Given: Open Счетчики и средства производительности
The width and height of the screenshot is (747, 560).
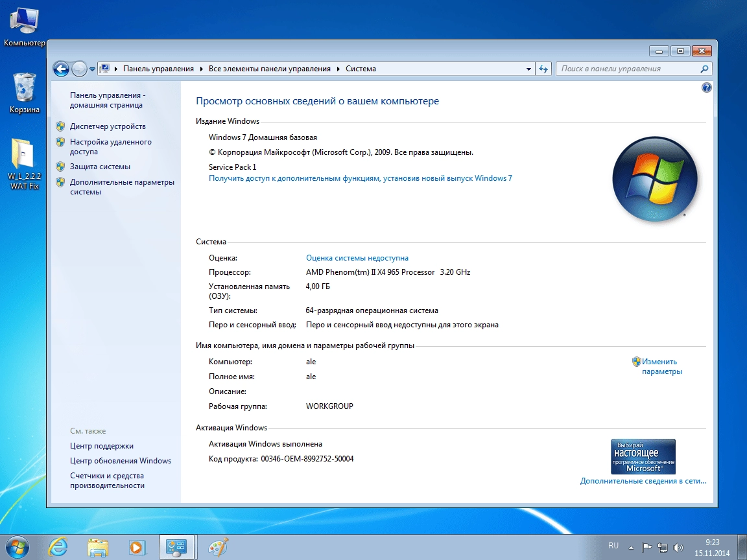Looking at the screenshot, I should [107, 480].
